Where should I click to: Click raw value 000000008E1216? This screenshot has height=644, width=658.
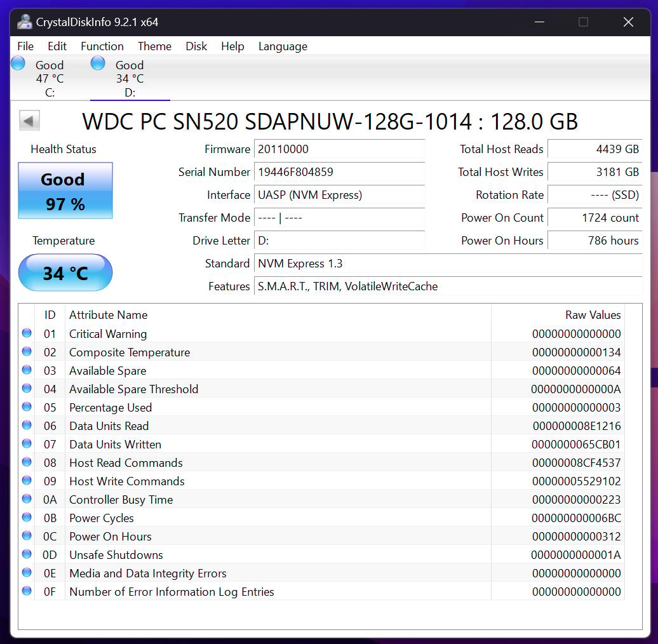577,426
